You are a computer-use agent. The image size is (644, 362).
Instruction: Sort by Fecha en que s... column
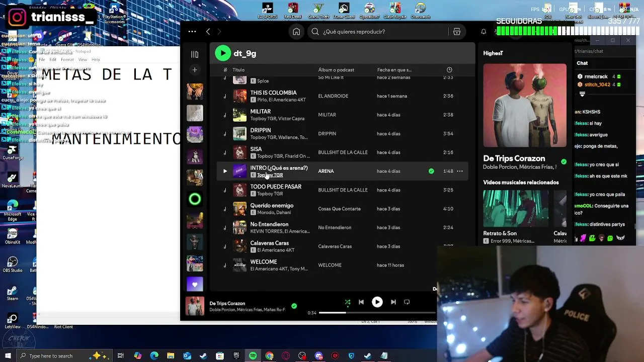[x=394, y=70]
